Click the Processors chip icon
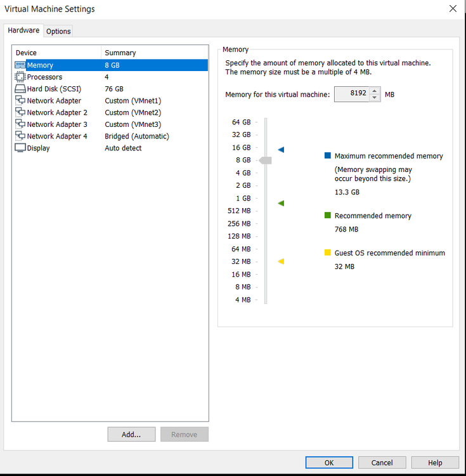This screenshot has height=476, width=466. point(20,77)
